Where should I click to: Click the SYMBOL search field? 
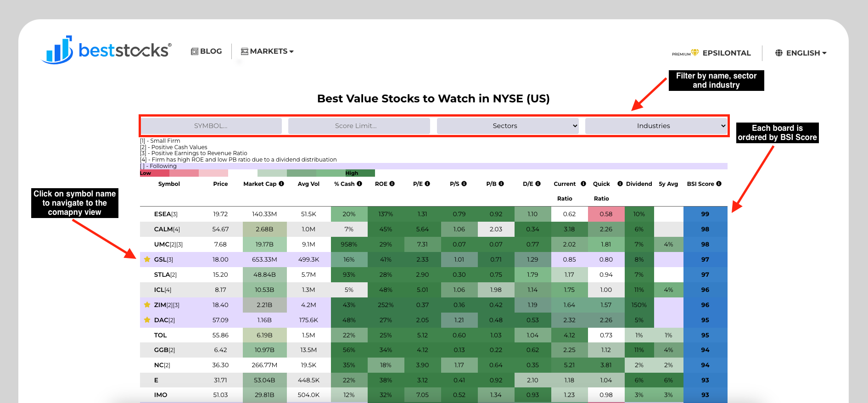coord(211,126)
